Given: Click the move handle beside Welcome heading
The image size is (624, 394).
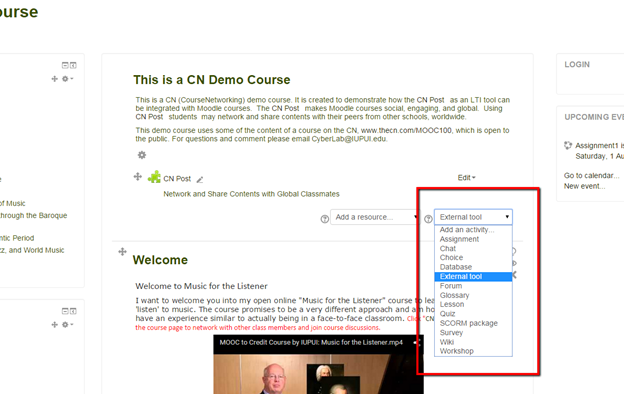Looking at the screenshot, I should (123, 252).
